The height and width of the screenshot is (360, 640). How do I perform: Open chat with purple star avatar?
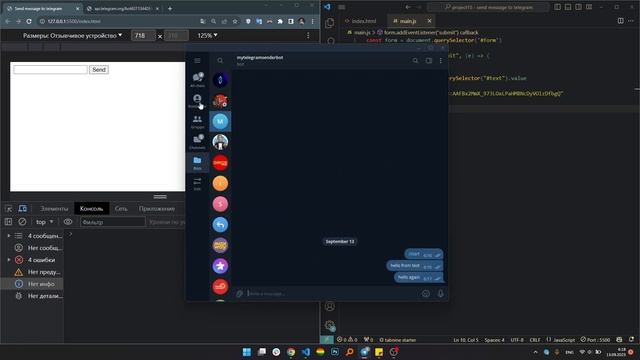pyautogui.click(x=220, y=266)
